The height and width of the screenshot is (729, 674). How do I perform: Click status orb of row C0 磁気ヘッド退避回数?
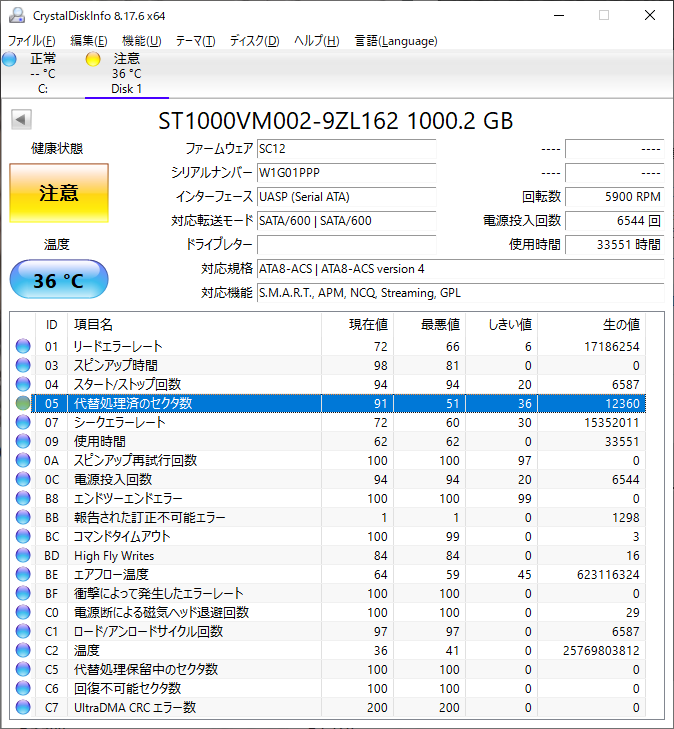(23, 612)
